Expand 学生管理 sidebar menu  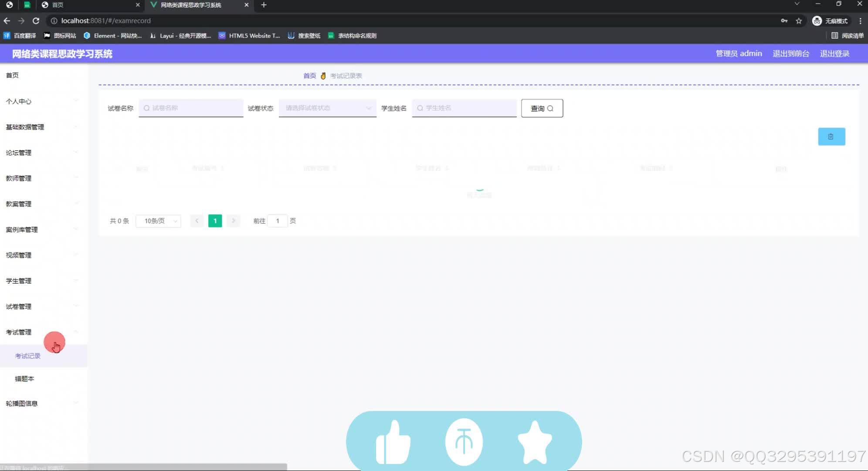(x=44, y=281)
